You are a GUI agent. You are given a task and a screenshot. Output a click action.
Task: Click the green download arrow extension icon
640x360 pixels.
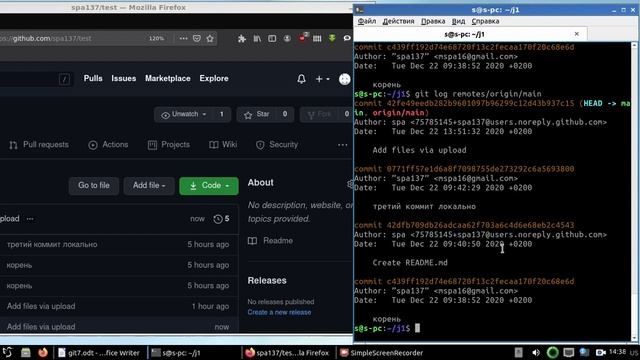(x=332, y=38)
